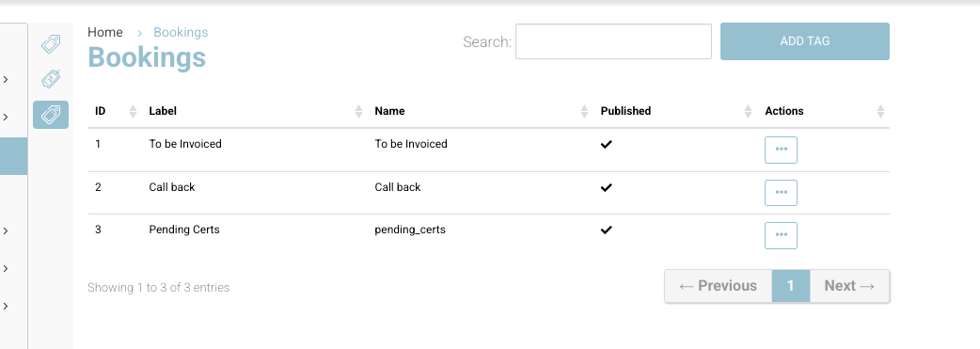The height and width of the screenshot is (349, 980).
Task: Select the 'Pending Certs' Label cell
Action: (x=184, y=230)
